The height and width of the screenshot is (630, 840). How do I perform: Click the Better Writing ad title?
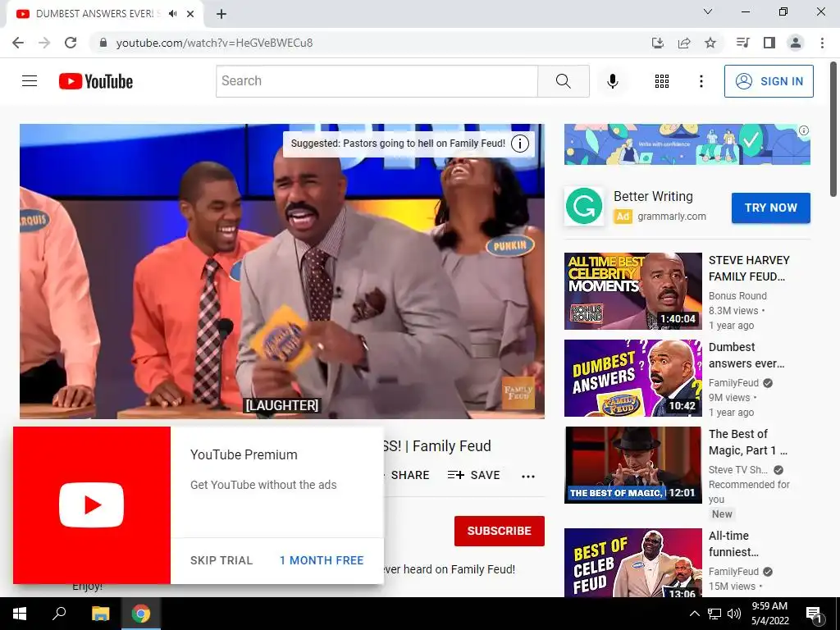tap(653, 197)
